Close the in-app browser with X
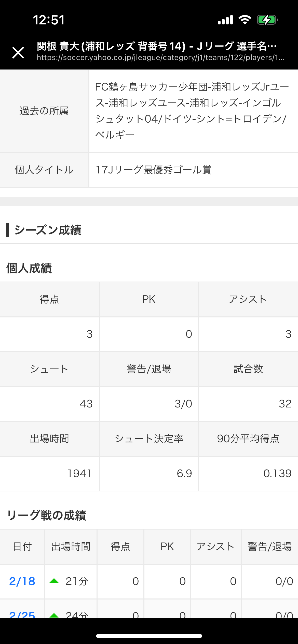Image resolution: width=298 pixels, height=644 pixels. click(x=18, y=53)
